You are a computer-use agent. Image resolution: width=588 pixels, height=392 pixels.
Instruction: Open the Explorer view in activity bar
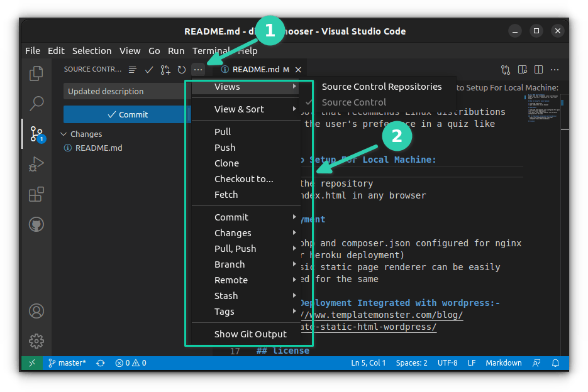36,73
